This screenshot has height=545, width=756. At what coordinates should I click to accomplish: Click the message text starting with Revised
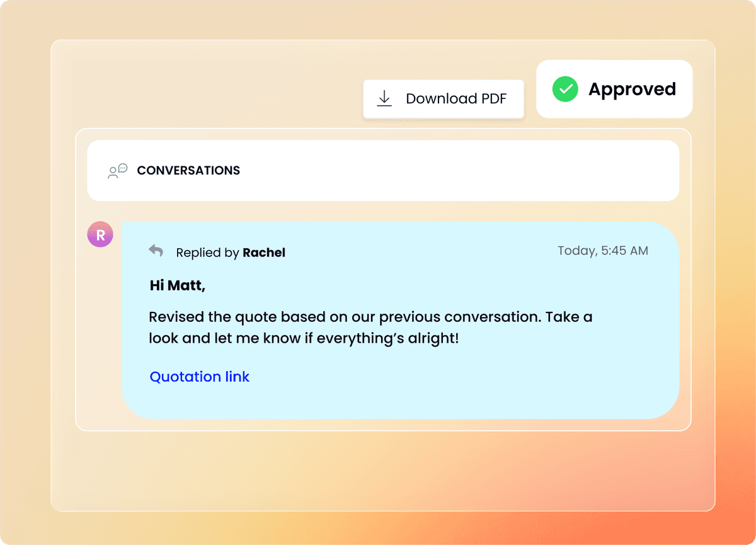point(370,327)
